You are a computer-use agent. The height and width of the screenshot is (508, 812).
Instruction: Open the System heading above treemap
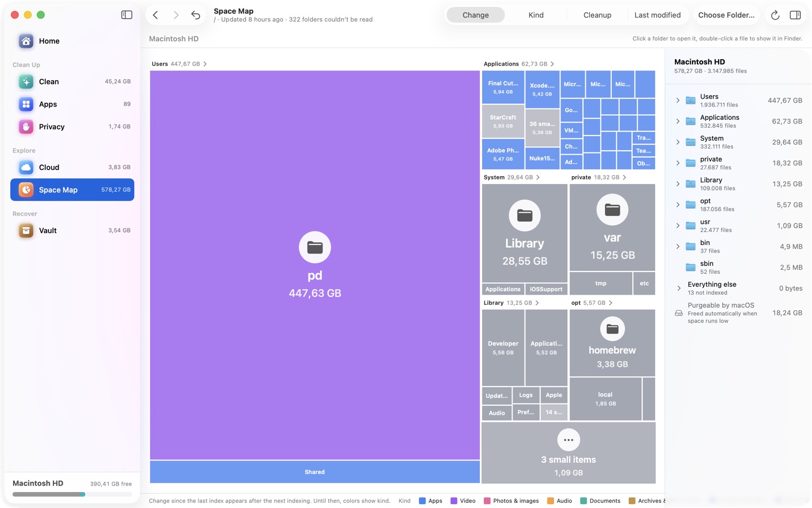click(511, 177)
